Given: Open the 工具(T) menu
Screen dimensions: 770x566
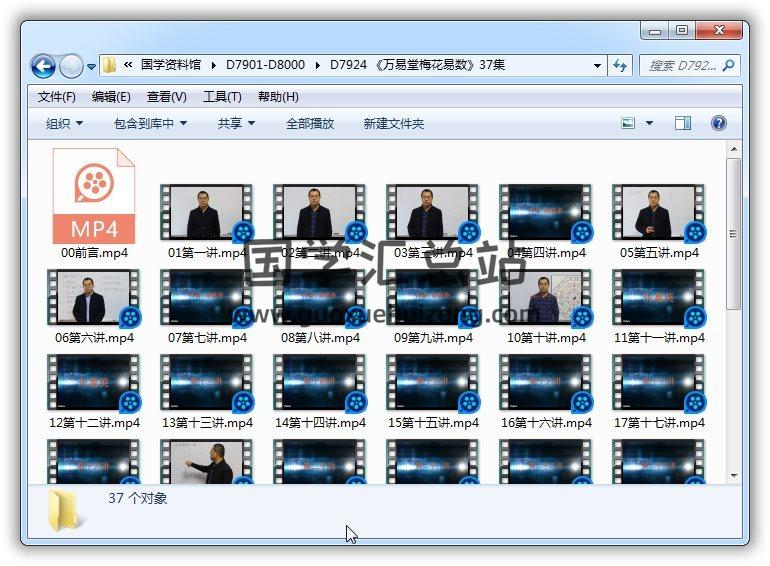Looking at the screenshot, I should [222, 97].
